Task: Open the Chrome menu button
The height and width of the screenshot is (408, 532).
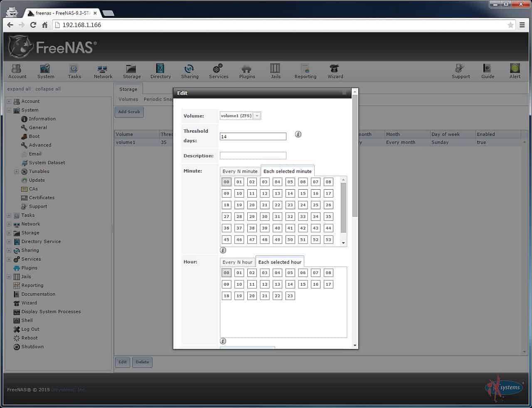Action: [x=522, y=25]
